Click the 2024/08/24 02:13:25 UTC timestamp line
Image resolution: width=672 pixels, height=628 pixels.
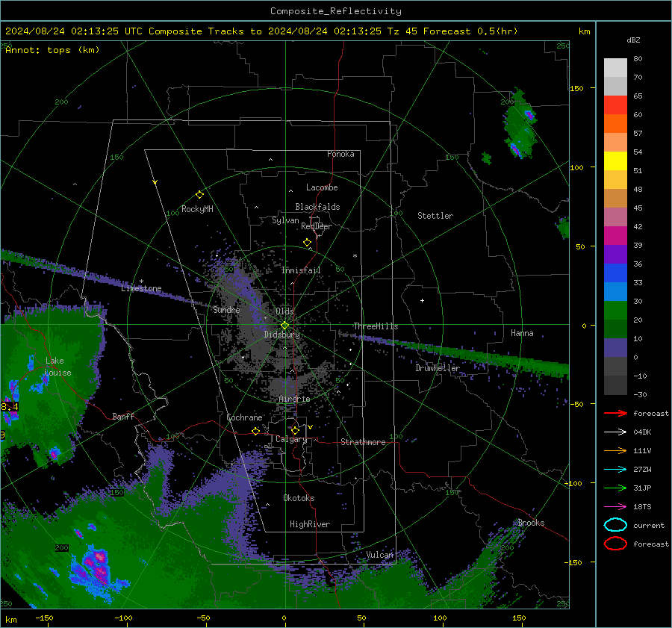click(261, 31)
